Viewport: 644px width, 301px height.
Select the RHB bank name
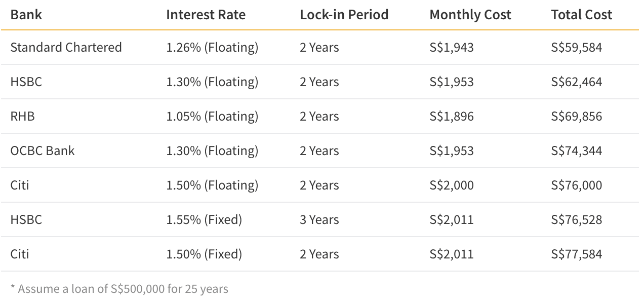22,117
